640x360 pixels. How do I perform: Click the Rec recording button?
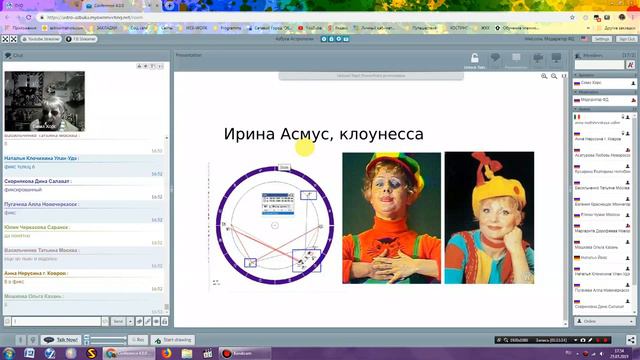138,340
